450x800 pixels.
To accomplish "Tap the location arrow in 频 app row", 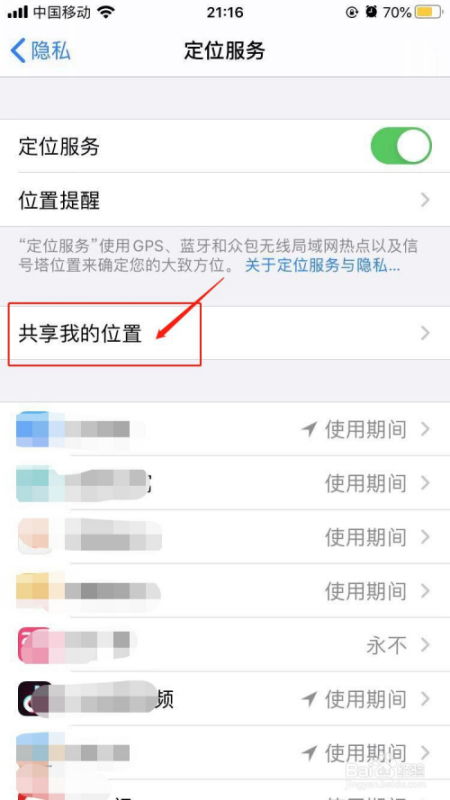I will coord(309,699).
